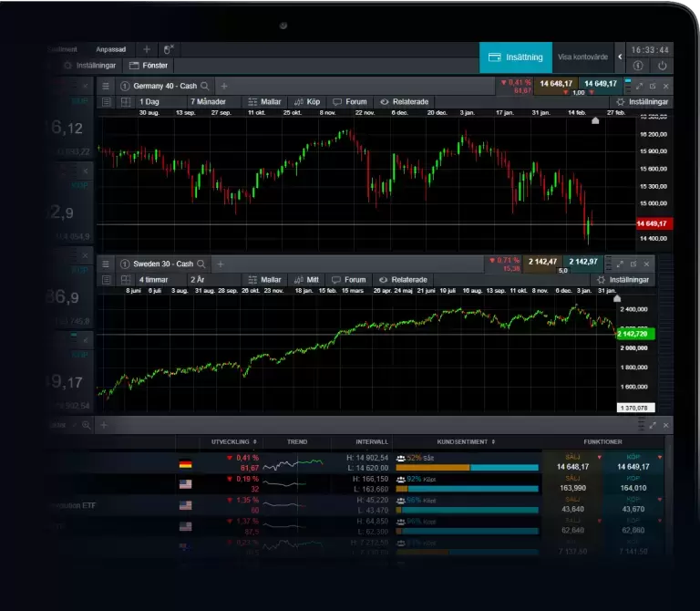Click Sweden 30 sell price 2 142,47
700x611 pixels.
pos(542,264)
